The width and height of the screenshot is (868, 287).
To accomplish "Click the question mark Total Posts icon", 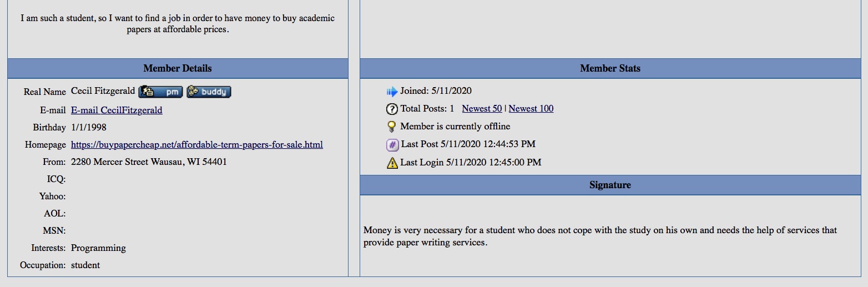I will click(x=392, y=109).
